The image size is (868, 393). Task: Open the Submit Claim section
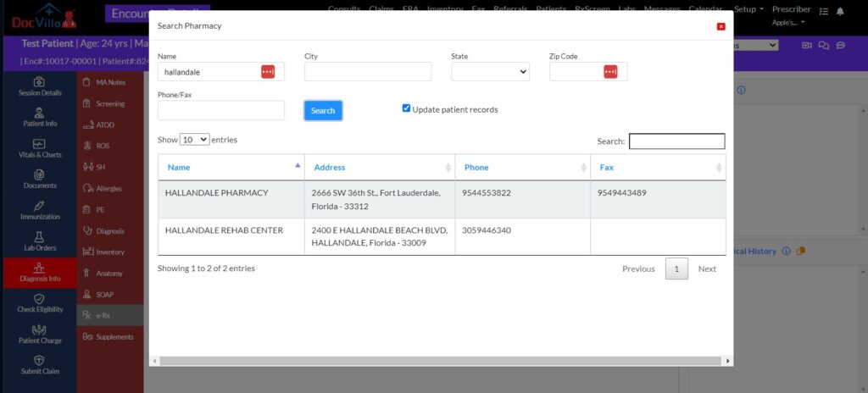pyautogui.click(x=39, y=365)
